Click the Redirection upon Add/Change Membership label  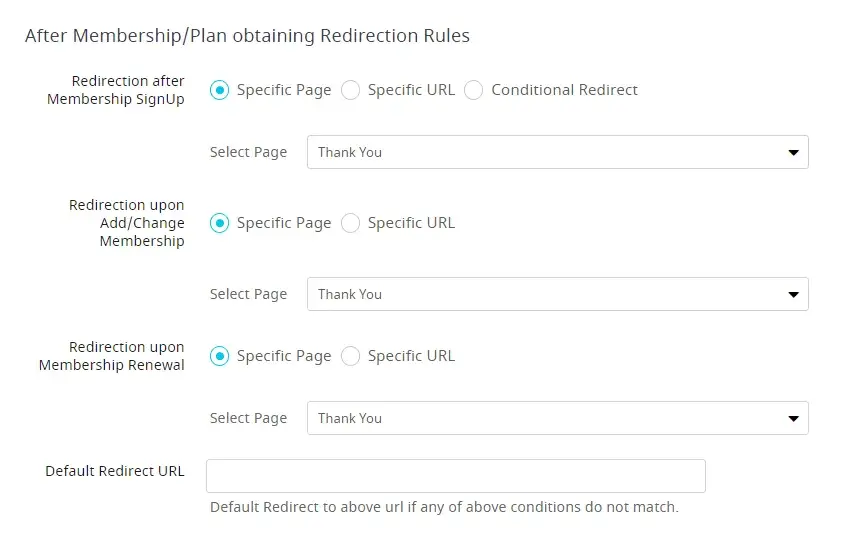click(128, 223)
